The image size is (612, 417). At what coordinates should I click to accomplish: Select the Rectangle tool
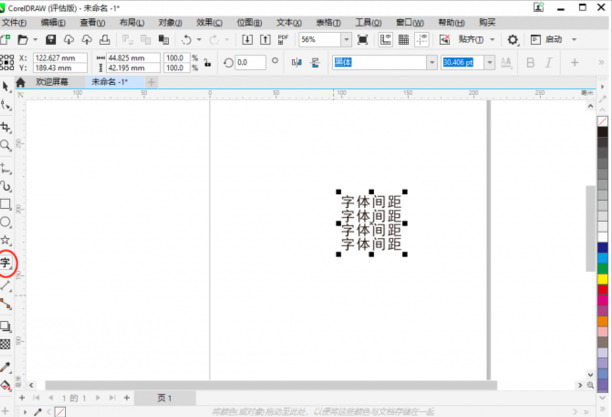click(x=6, y=204)
